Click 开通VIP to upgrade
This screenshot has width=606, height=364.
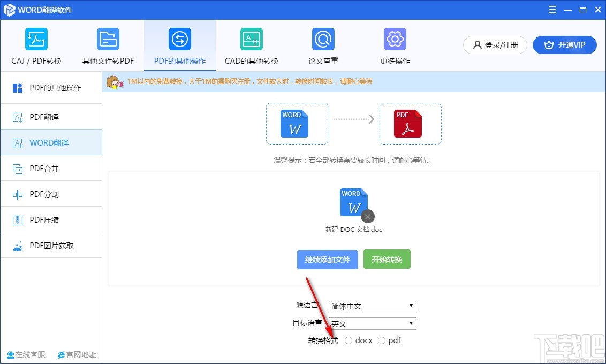(565, 45)
